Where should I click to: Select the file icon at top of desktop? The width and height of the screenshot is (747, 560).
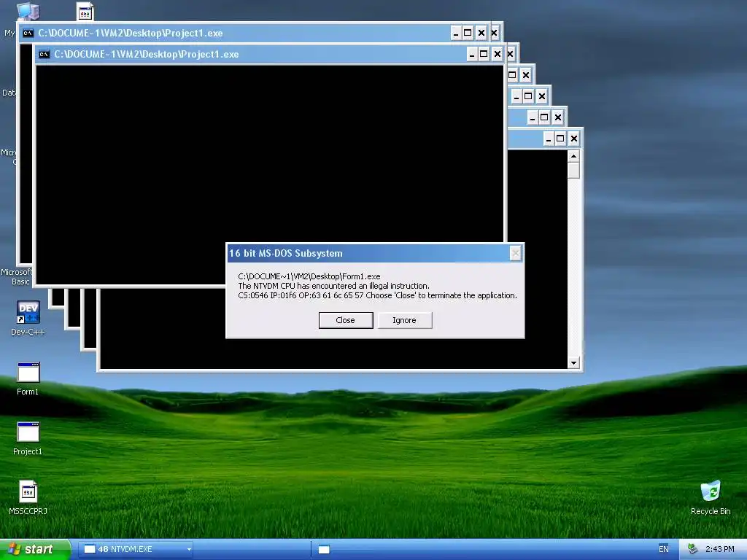click(85, 12)
